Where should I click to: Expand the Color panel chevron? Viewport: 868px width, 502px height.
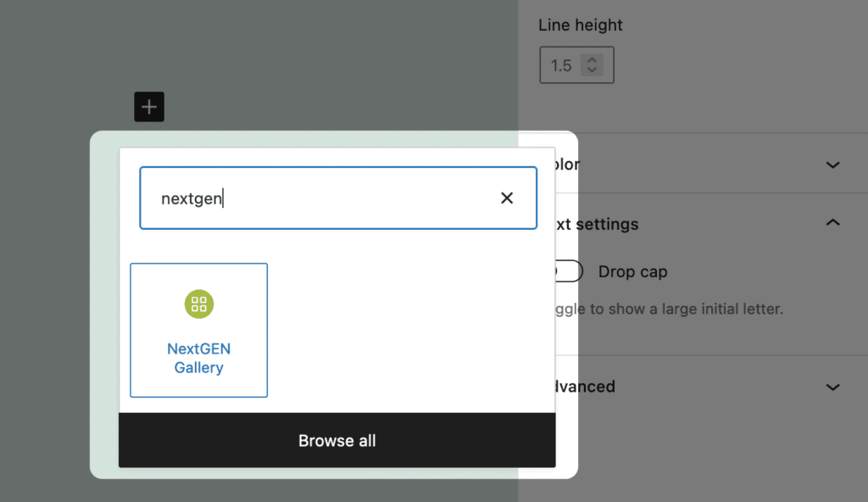(x=832, y=165)
